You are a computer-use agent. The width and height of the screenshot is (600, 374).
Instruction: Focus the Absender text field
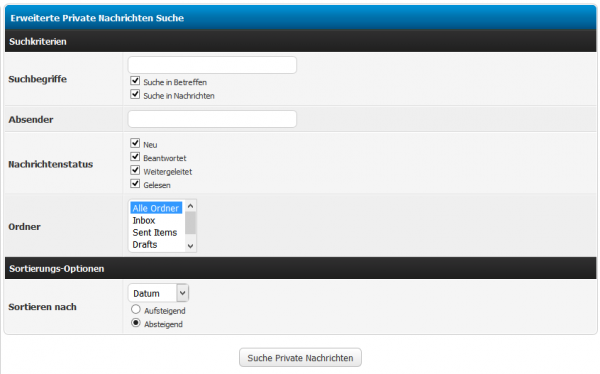tap(212, 119)
